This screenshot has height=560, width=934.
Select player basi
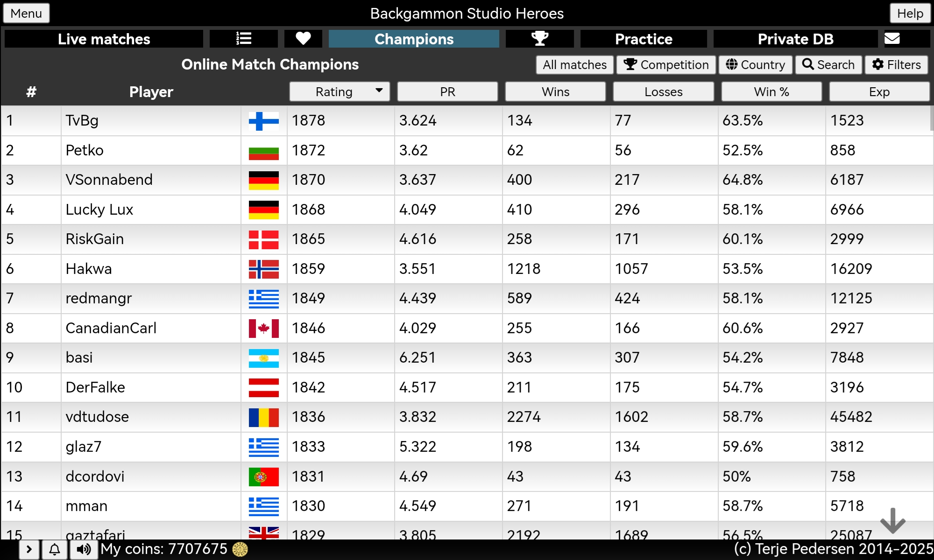pyautogui.click(x=79, y=358)
